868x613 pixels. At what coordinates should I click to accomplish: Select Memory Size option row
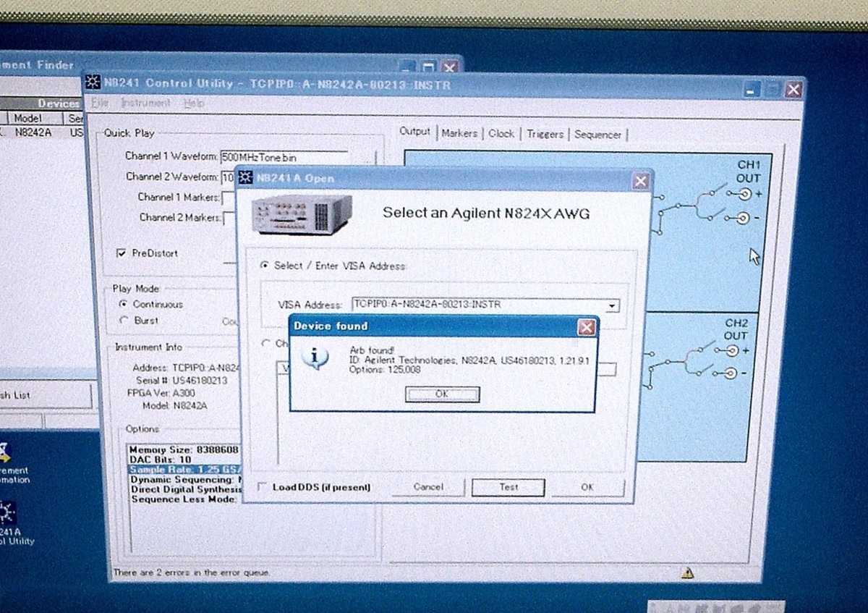click(184, 449)
